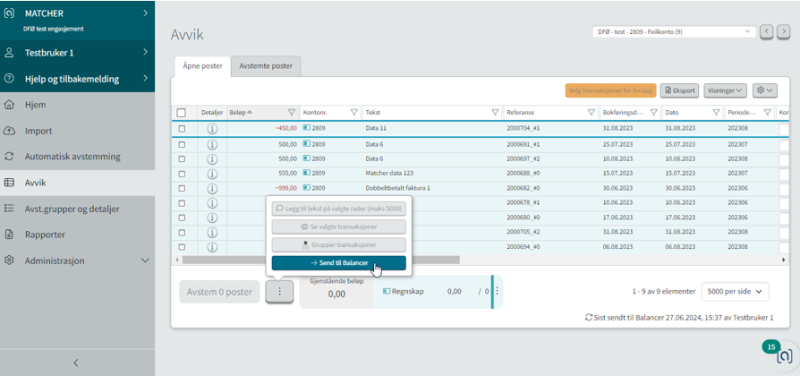Open details info icon for Data 11

(212, 129)
